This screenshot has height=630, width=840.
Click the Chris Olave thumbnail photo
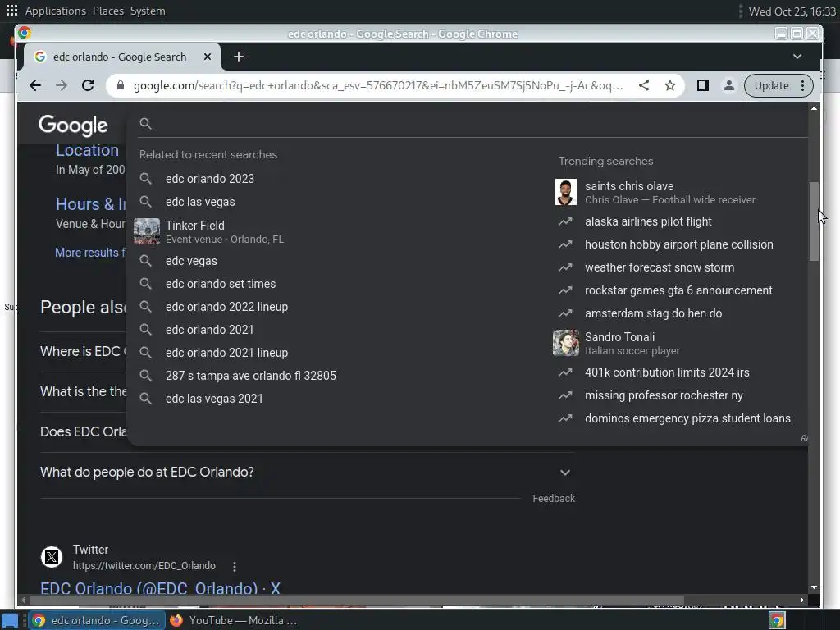(x=566, y=192)
